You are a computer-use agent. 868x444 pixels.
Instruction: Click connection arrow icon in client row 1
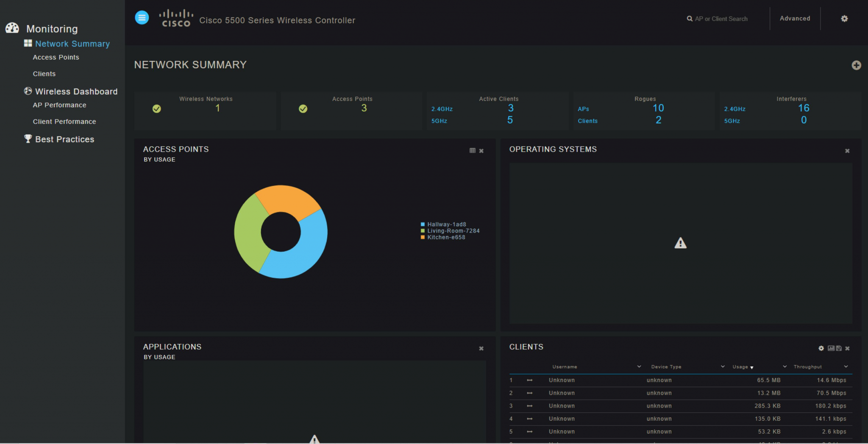529,380
